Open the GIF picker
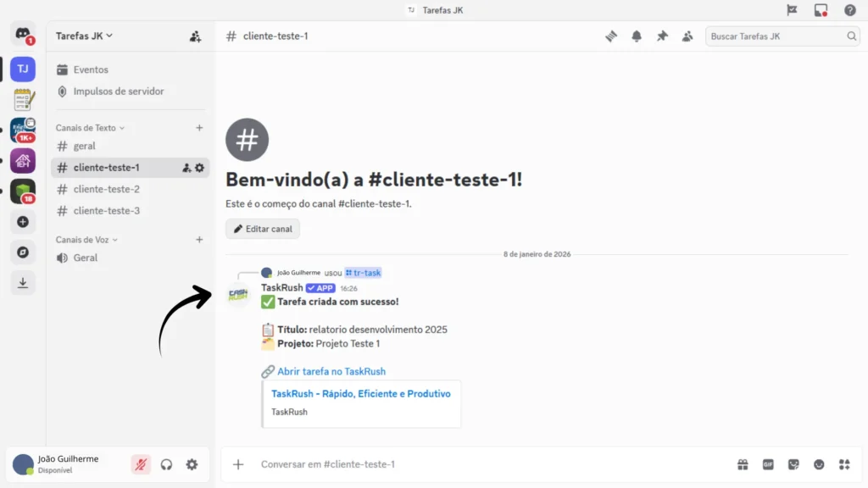The height and width of the screenshot is (488, 868). click(x=768, y=464)
